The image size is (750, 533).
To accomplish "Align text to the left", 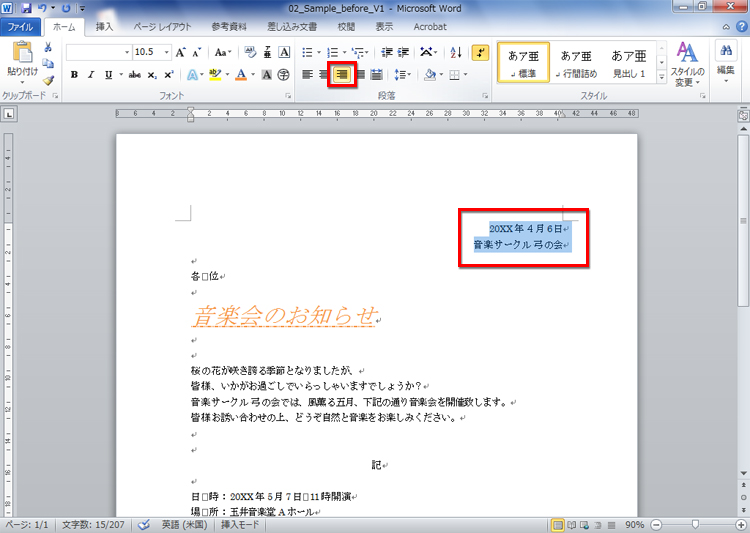I will 307,75.
